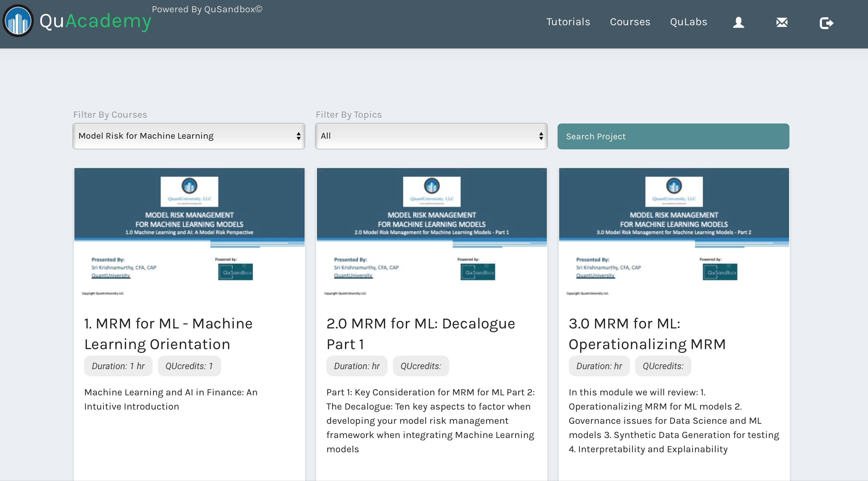This screenshot has height=481, width=868.
Task: Open the 3.0 MRM Part 2 slide thumbnail
Action: [x=674, y=236]
